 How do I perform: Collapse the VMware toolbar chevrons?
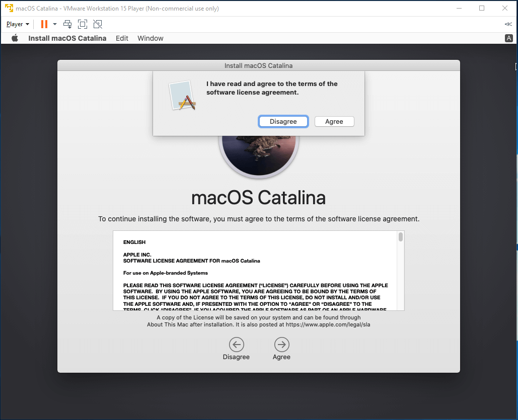coord(508,24)
